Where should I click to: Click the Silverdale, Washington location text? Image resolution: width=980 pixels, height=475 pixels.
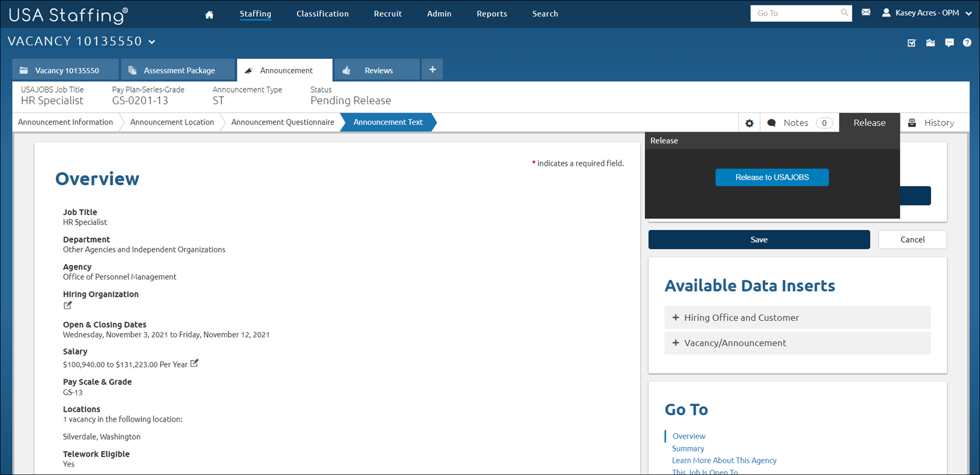pos(102,437)
